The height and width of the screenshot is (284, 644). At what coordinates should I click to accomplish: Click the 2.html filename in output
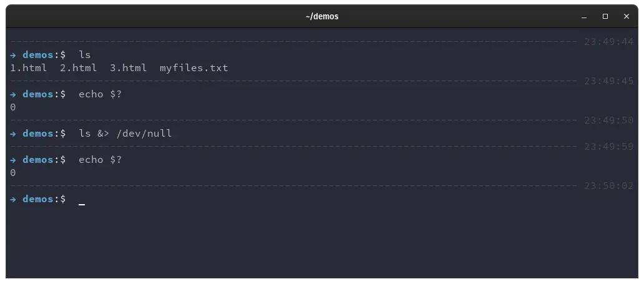[79, 68]
